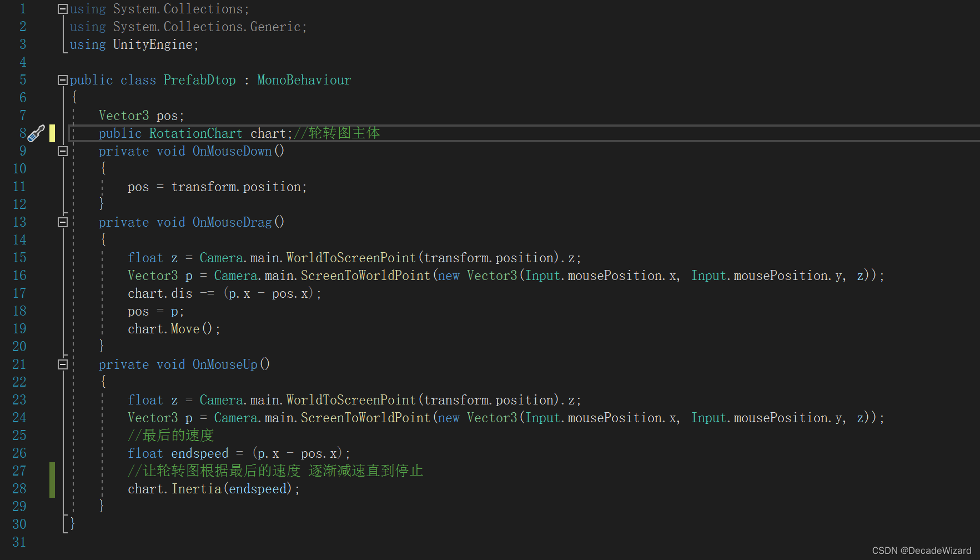The height and width of the screenshot is (560, 980).
Task: Click line number 31 in the margin
Action: 19,542
